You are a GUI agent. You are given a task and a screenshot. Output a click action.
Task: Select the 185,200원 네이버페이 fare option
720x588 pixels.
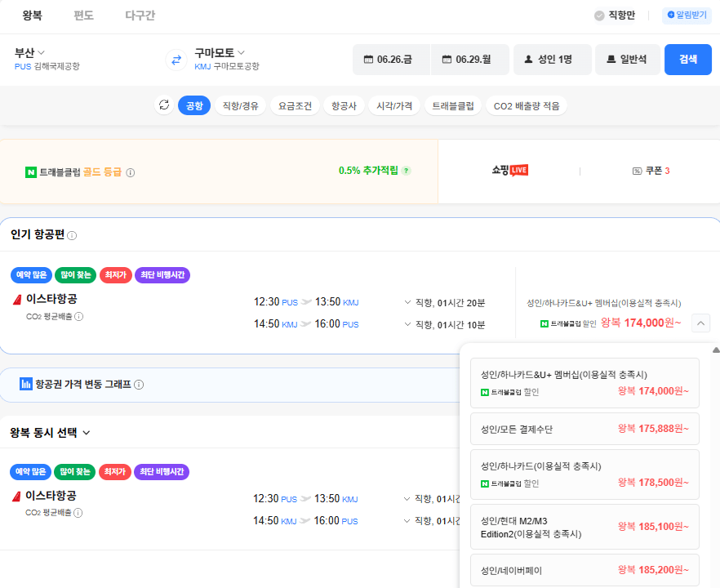[584, 570]
